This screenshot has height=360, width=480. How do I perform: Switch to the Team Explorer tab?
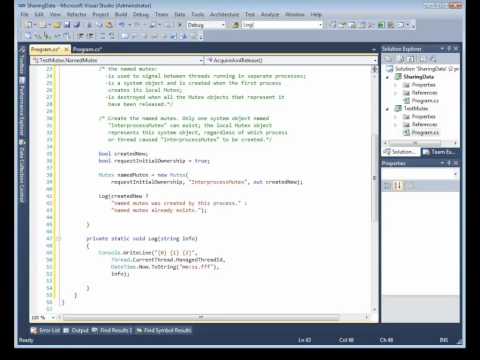pos(439,152)
